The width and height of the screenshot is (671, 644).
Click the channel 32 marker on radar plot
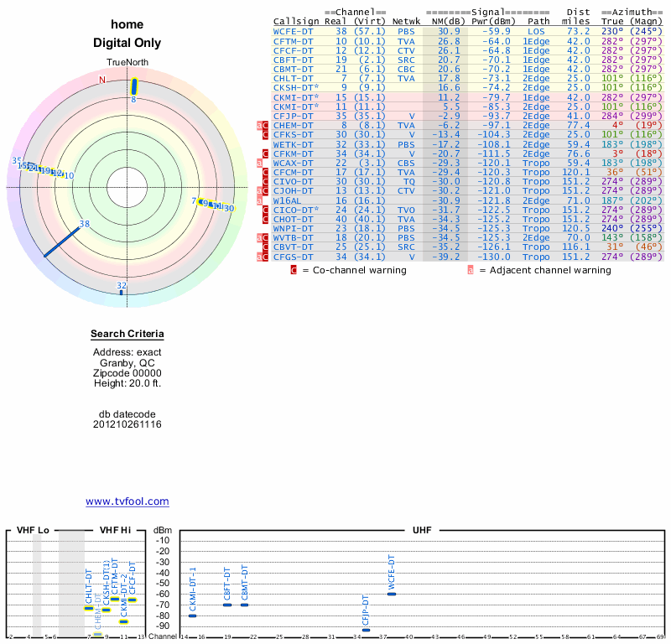(121, 293)
